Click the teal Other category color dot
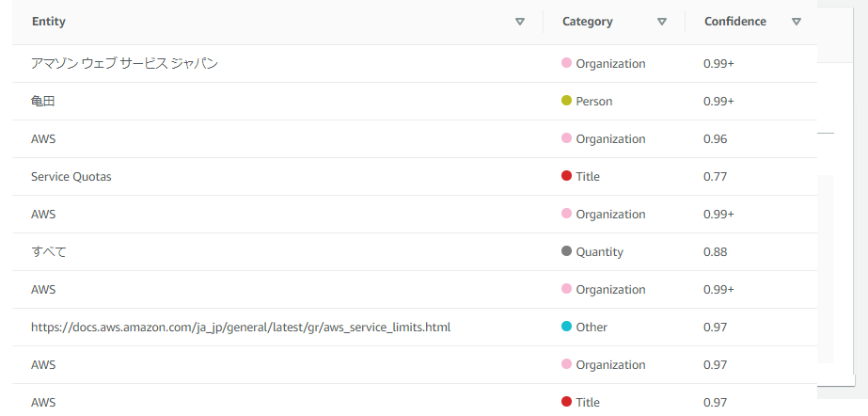 [566, 327]
